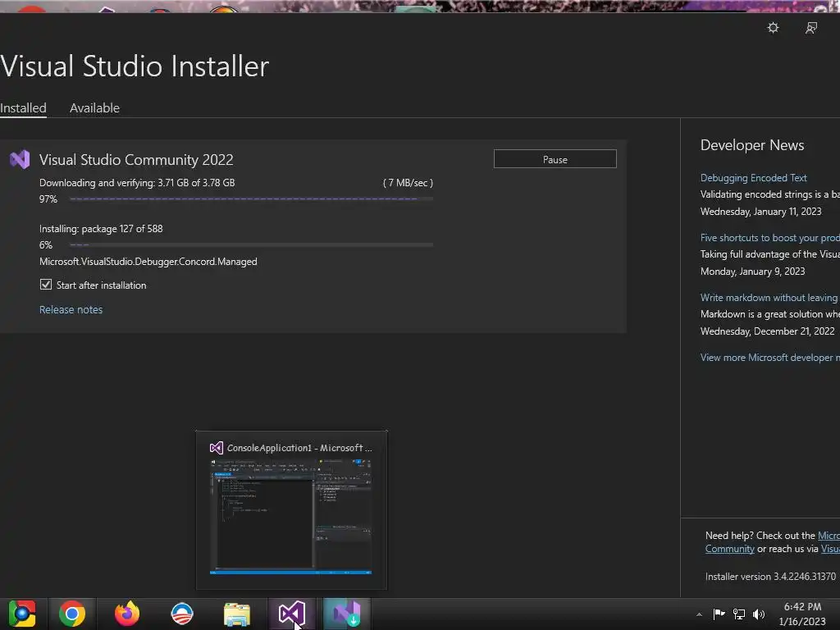Click the Visual Studio Installer window heading

[x=135, y=66]
